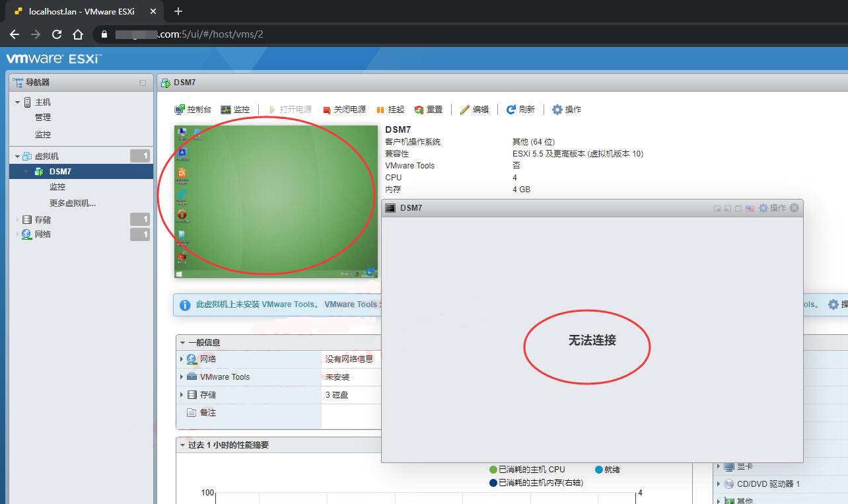Click the 存储 count badge
Screen dimensions: 848x504
point(140,219)
